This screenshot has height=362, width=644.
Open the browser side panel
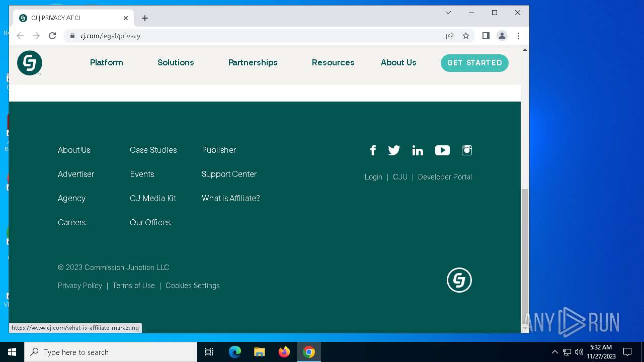(486, 36)
